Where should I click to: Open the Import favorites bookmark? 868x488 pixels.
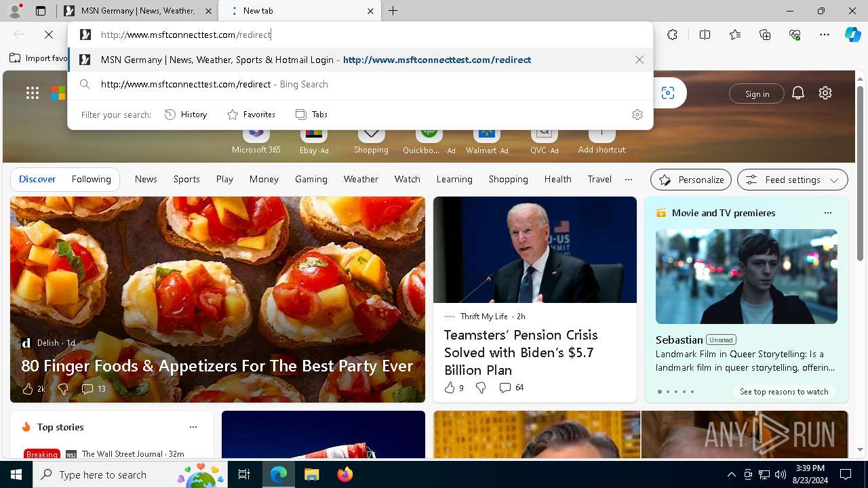pos(39,58)
